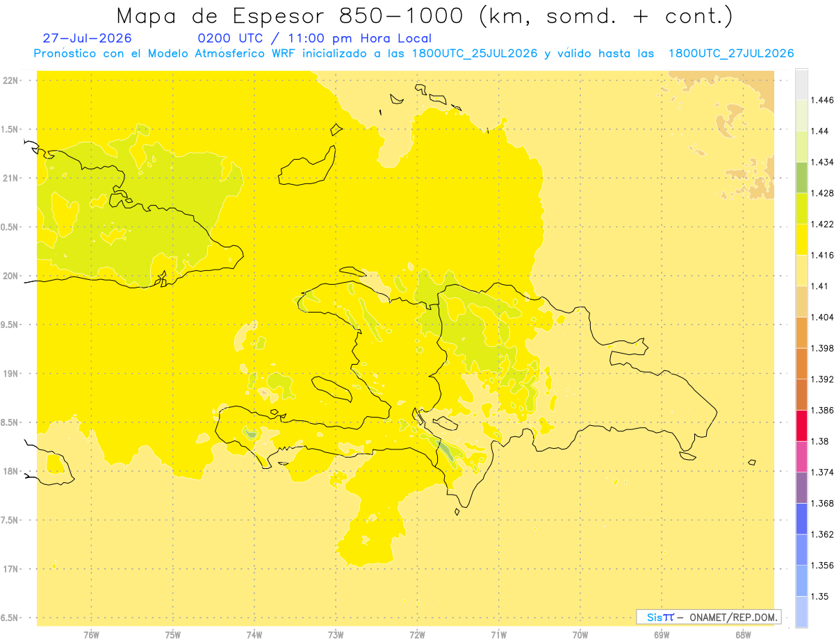The width and height of the screenshot is (834, 644).
Task: Click the "74W" longitude label
Action: [254, 635]
